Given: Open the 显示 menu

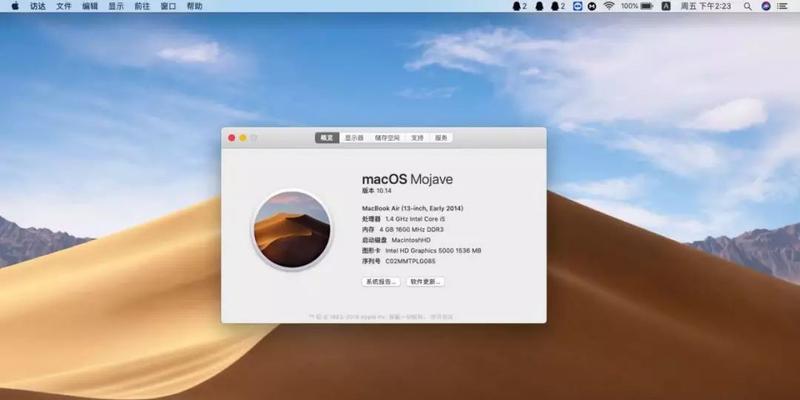Looking at the screenshot, I should [116, 6].
